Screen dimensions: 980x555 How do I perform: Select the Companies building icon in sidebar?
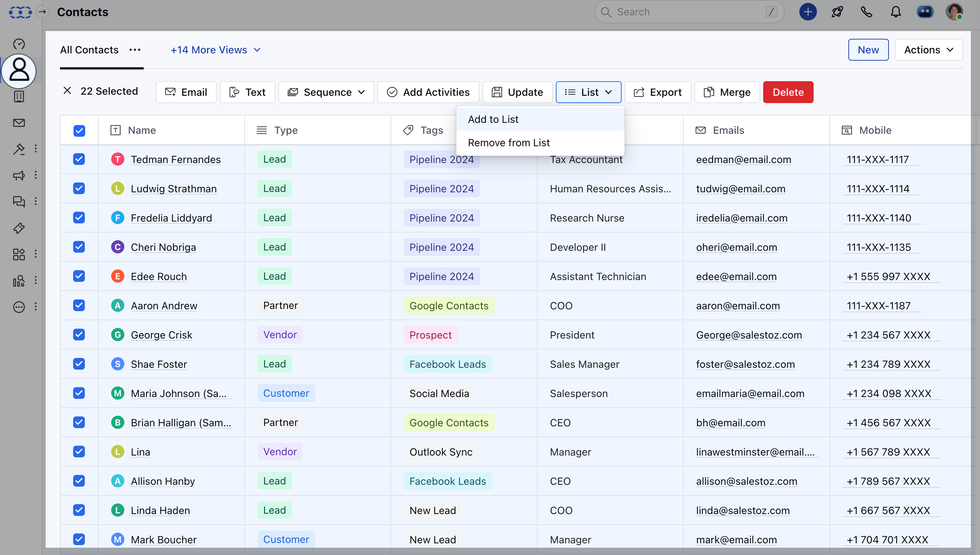(x=19, y=97)
